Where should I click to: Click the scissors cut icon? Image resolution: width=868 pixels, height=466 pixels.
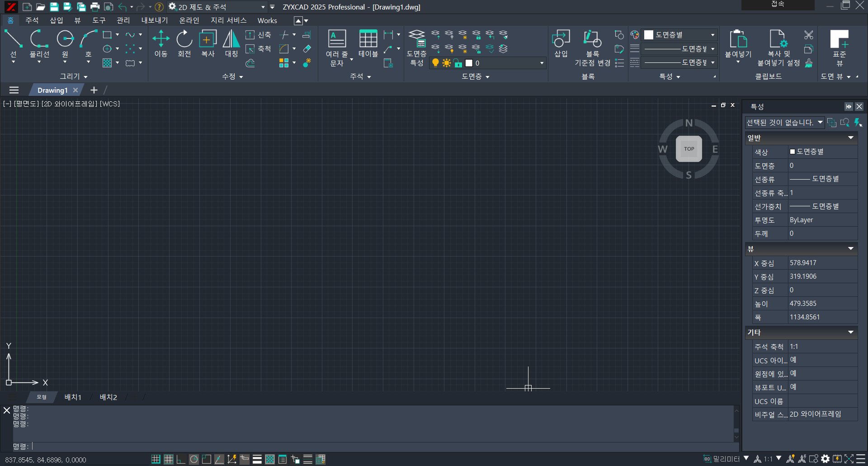809,35
